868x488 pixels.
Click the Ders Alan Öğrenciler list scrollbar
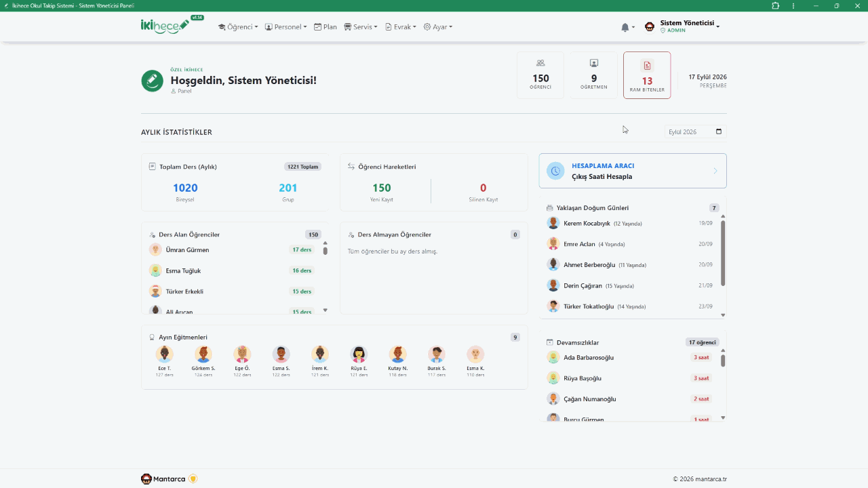click(x=325, y=277)
